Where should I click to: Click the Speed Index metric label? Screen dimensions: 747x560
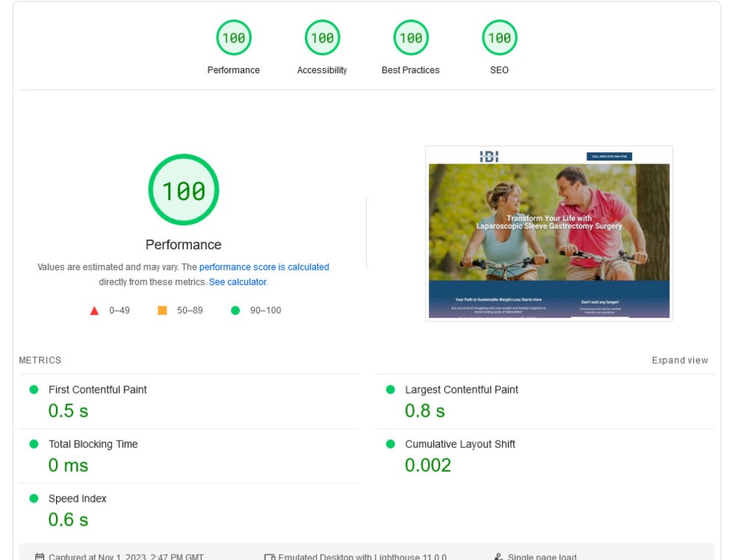pyautogui.click(x=77, y=499)
